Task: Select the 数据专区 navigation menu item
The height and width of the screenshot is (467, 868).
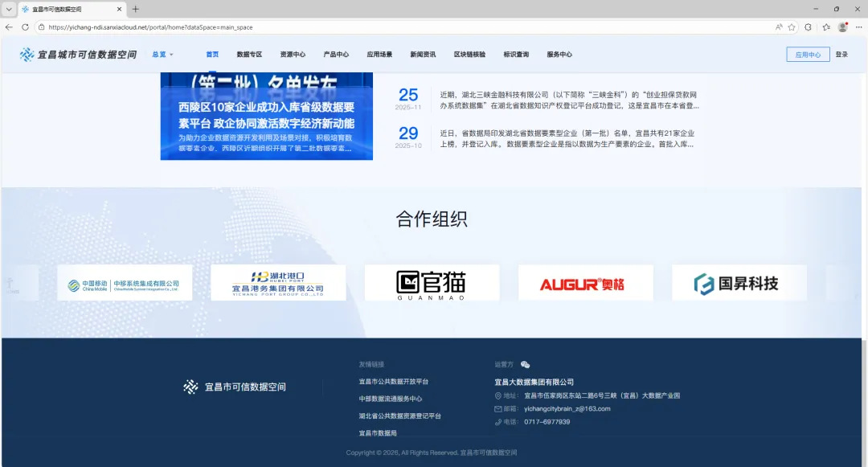Action: point(250,55)
